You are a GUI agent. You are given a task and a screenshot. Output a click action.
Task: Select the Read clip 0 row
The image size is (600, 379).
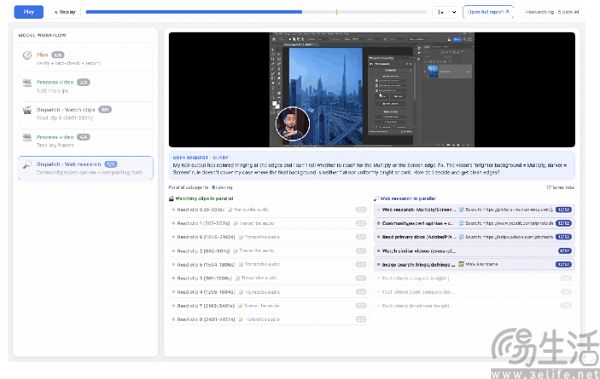(269, 210)
